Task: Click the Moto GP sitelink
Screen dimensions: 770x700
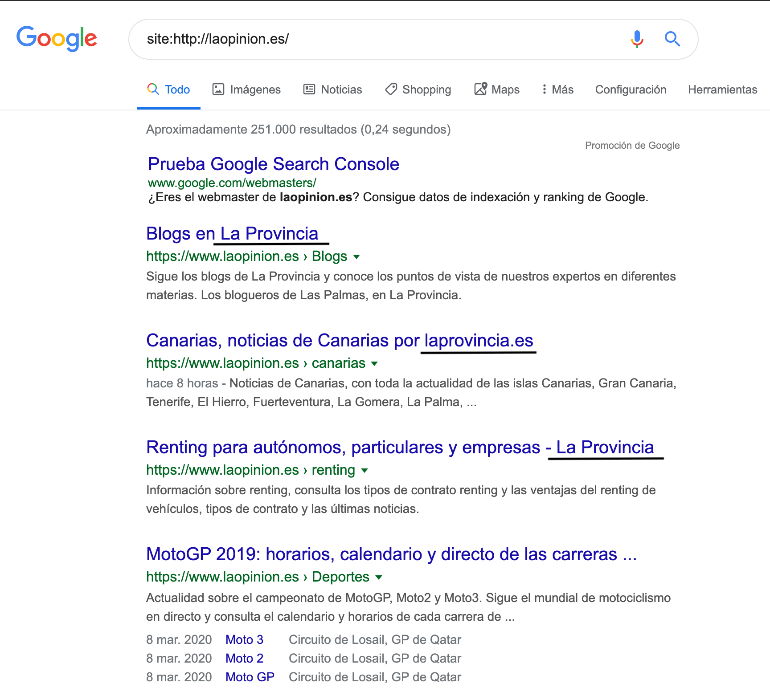Action: 250,677
